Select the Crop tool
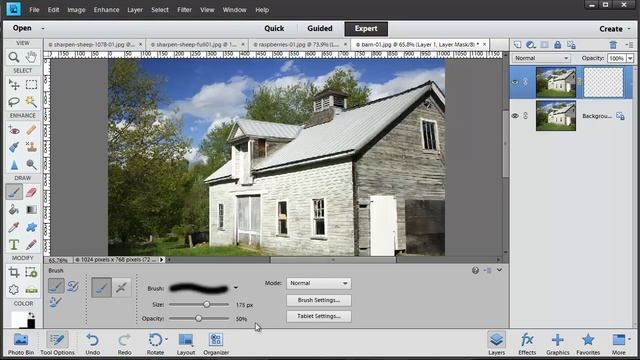Screen dimensions: 640x360 pos(14,272)
